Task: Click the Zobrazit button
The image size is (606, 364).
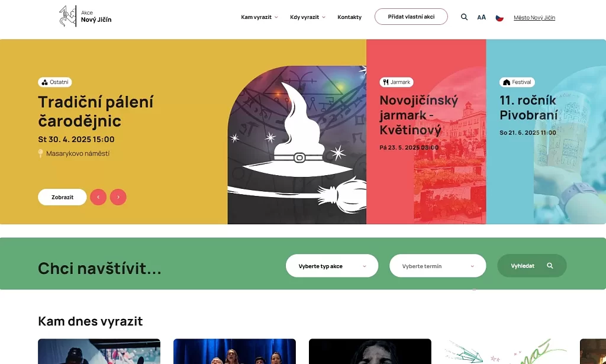Action: (x=62, y=197)
